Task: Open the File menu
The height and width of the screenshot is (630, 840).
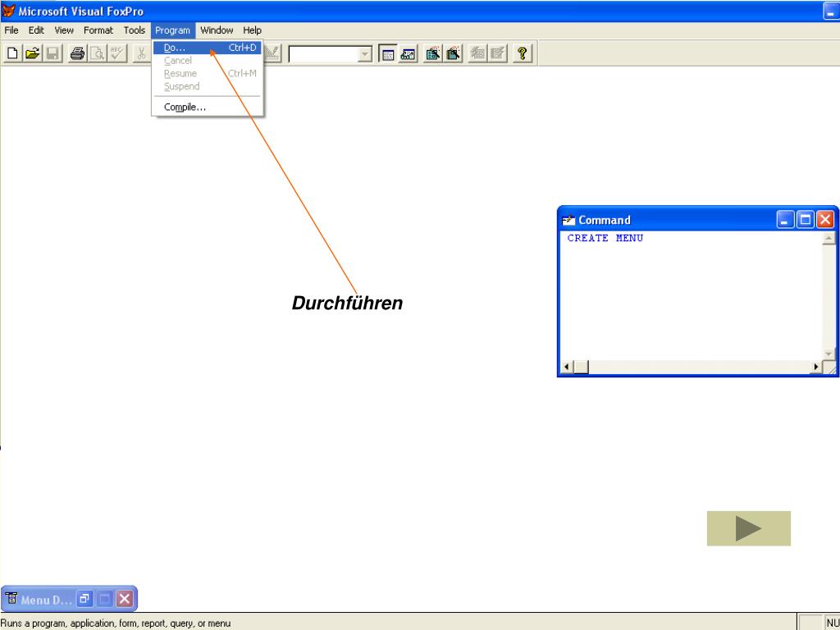Action: tap(11, 30)
